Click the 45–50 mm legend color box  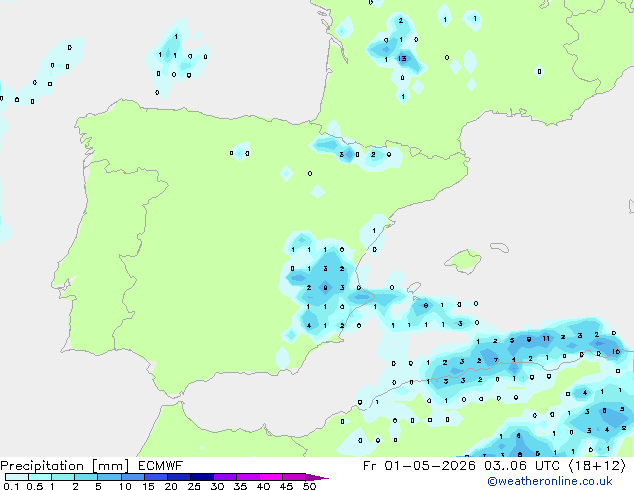294,477
